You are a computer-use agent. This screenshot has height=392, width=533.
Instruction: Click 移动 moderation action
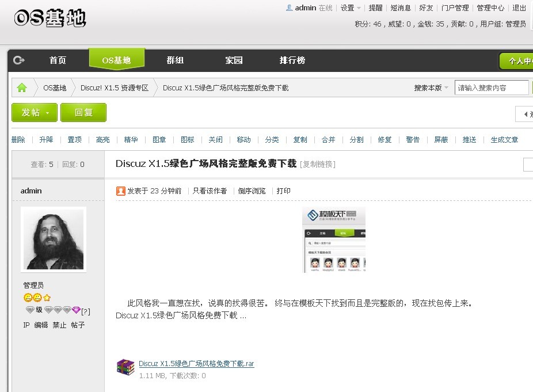coord(243,140)
